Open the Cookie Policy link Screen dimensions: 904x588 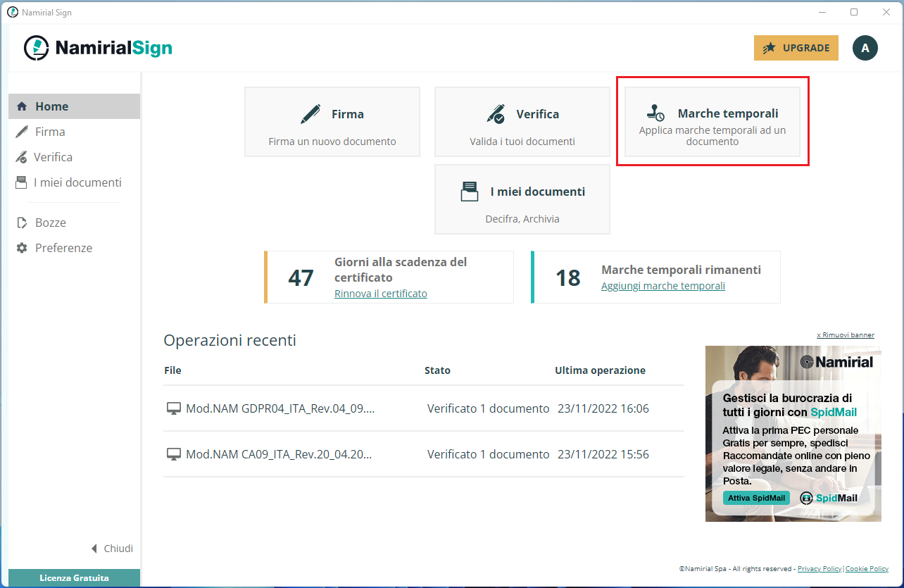pyautogui.click(x=867, y=568)
